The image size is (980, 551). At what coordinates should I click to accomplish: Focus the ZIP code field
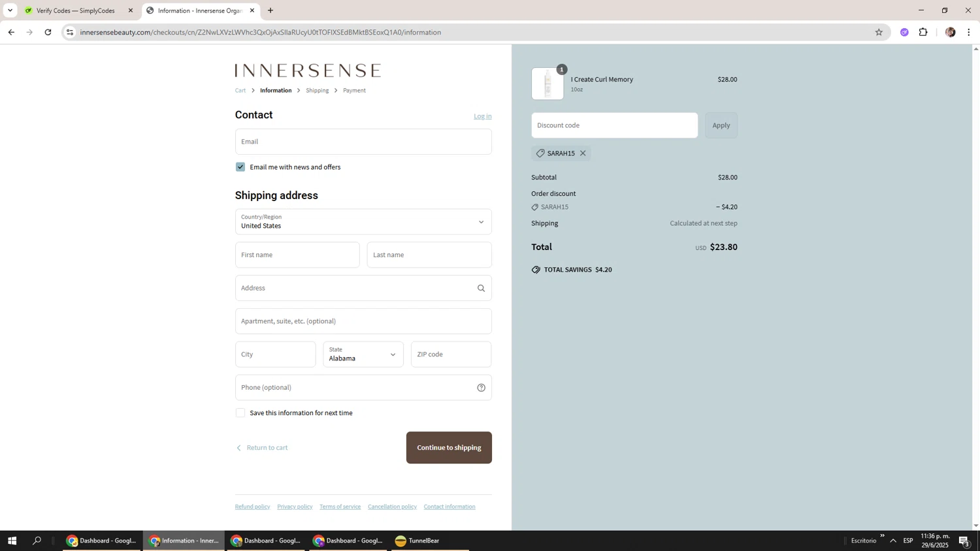coord(451,354)
